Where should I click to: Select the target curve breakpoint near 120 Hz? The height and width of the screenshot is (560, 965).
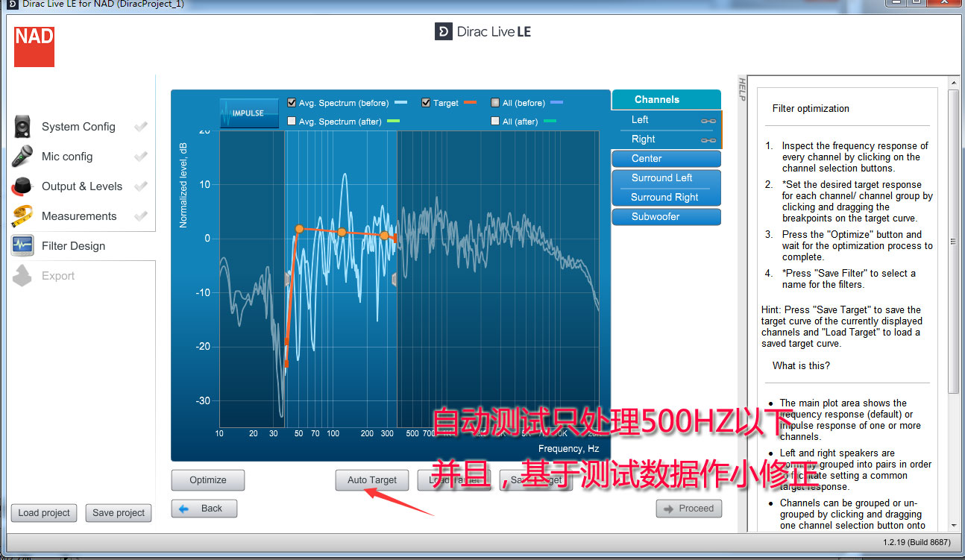(342, 232)
